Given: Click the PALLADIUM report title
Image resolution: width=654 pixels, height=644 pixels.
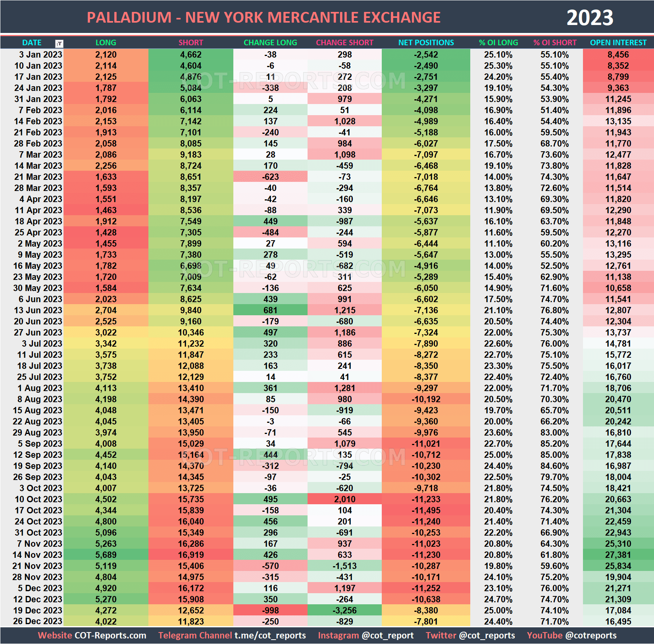Looking at the screenshot, I should click(x=264, y=17).
